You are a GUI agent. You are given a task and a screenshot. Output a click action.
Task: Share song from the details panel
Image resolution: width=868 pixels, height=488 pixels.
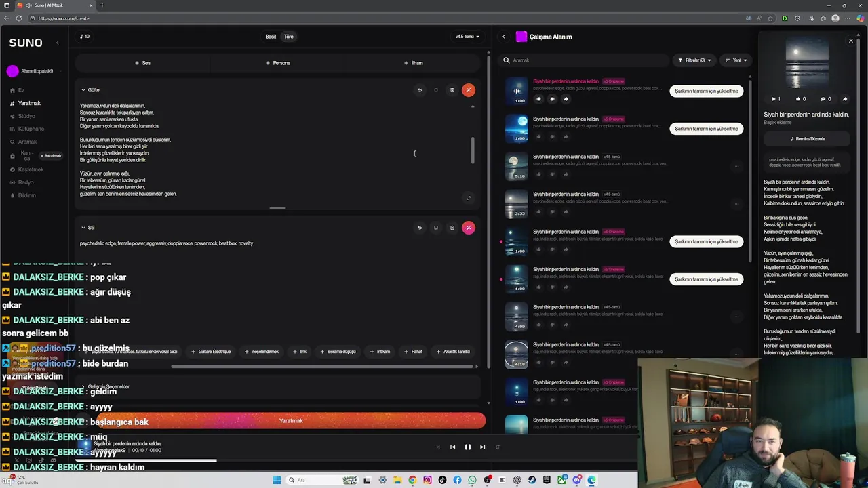click(x=844, y=99)
